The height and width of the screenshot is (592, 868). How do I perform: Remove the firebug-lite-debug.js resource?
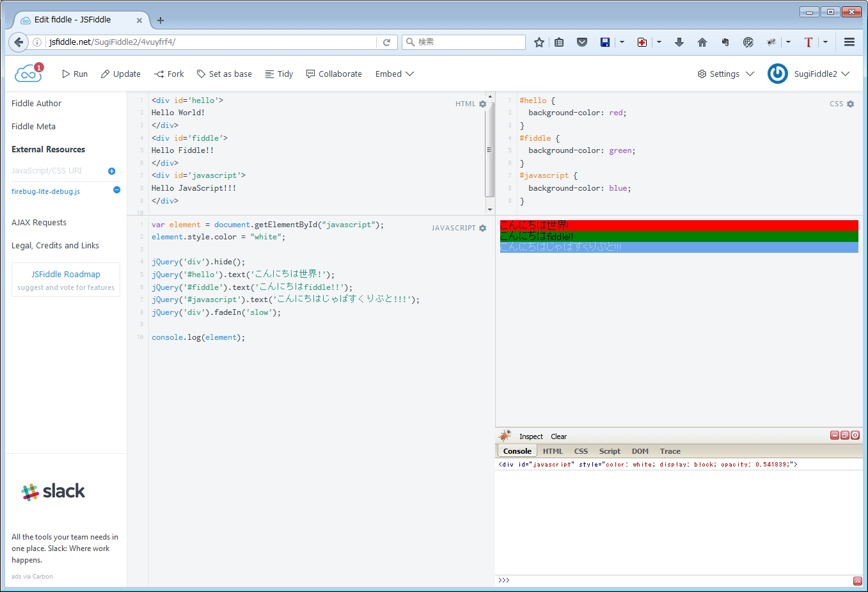click(x=116, y=190)
